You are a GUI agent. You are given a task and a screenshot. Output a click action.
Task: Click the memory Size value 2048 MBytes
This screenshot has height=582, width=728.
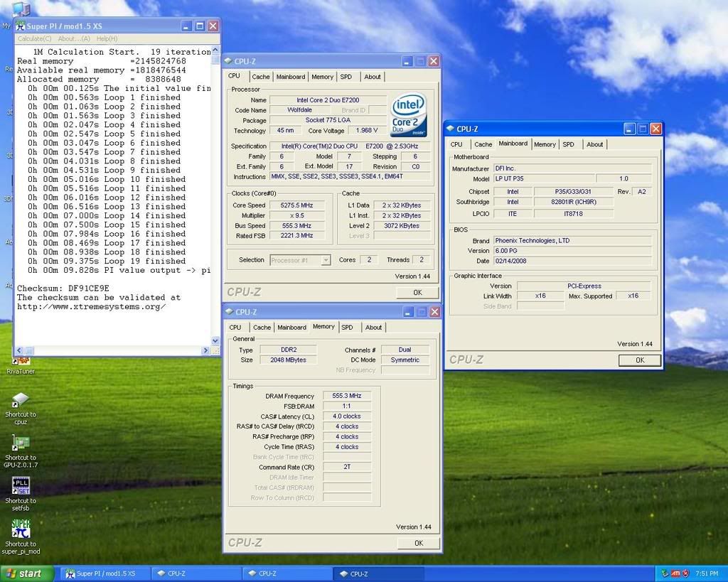tap(289, 360)
